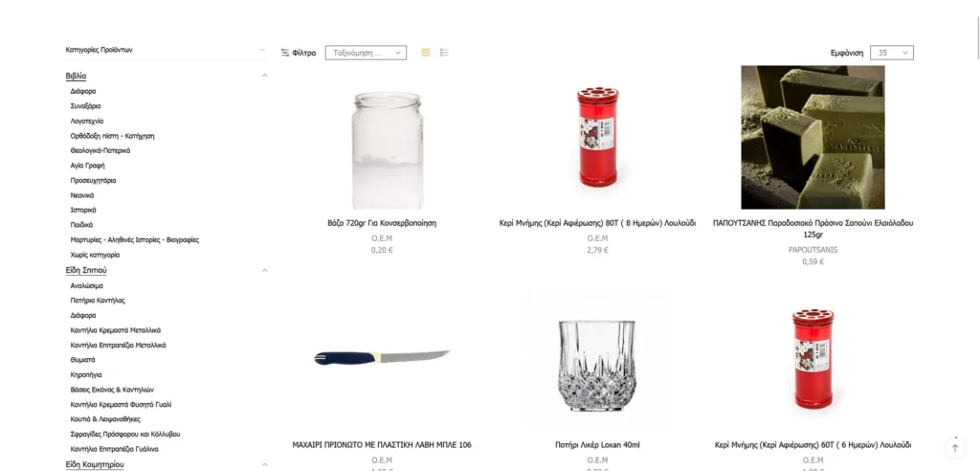980x471 pixels.
Task: Select the Αγία Γραφή subcategory
Action: (87, 166)
